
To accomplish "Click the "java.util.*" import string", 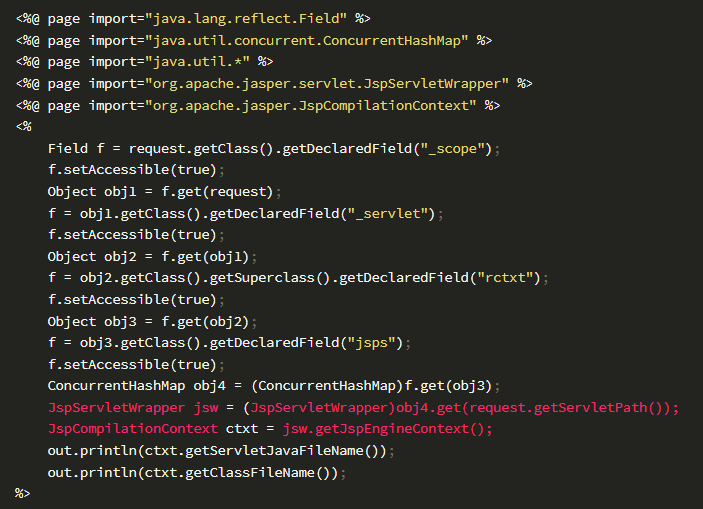I will (197, 61).
